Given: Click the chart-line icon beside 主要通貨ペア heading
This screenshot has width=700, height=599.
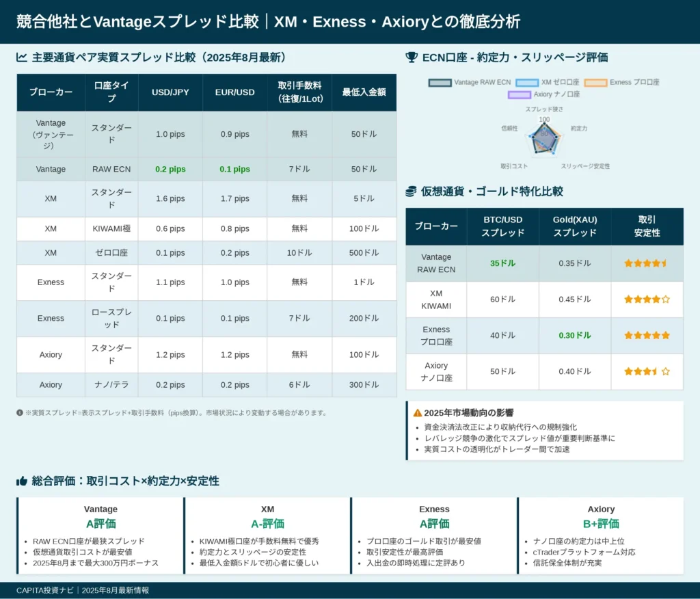Looking at the screenshot, I should [21, 57].
